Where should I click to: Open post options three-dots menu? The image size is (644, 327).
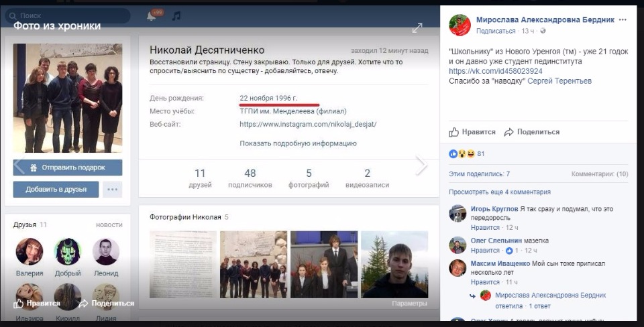tap(623, 19)
